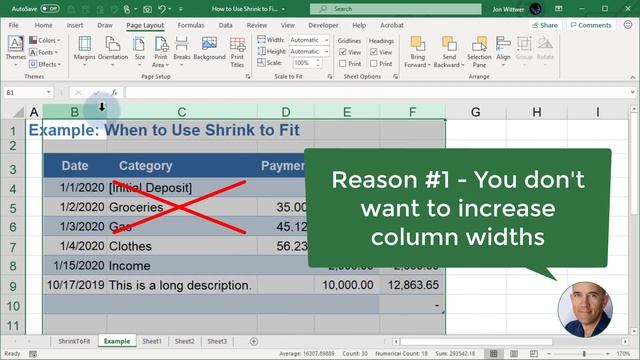Click the macro recording status bar icon

[x=33, y=353]
